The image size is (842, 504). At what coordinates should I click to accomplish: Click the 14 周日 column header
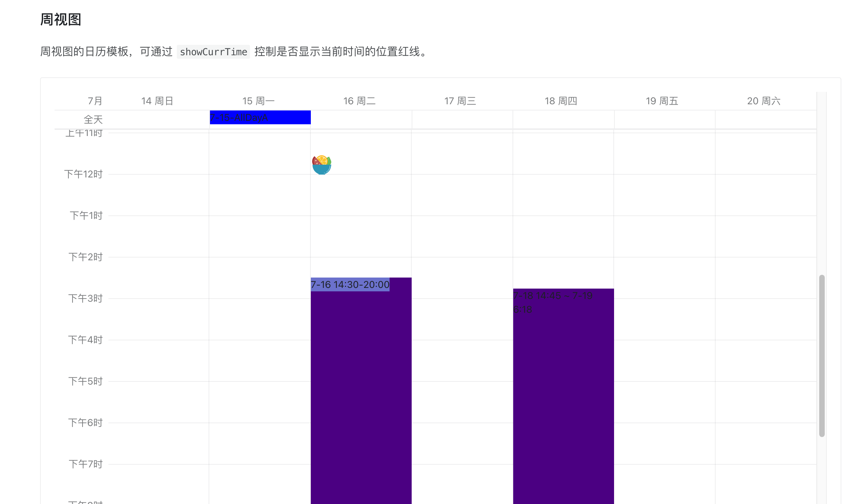(157, 100)
